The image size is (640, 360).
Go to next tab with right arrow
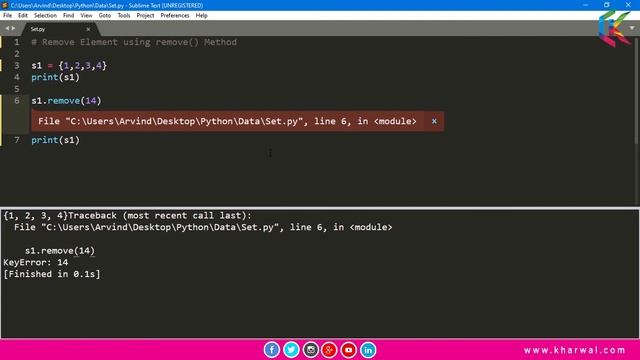(13, 28)
